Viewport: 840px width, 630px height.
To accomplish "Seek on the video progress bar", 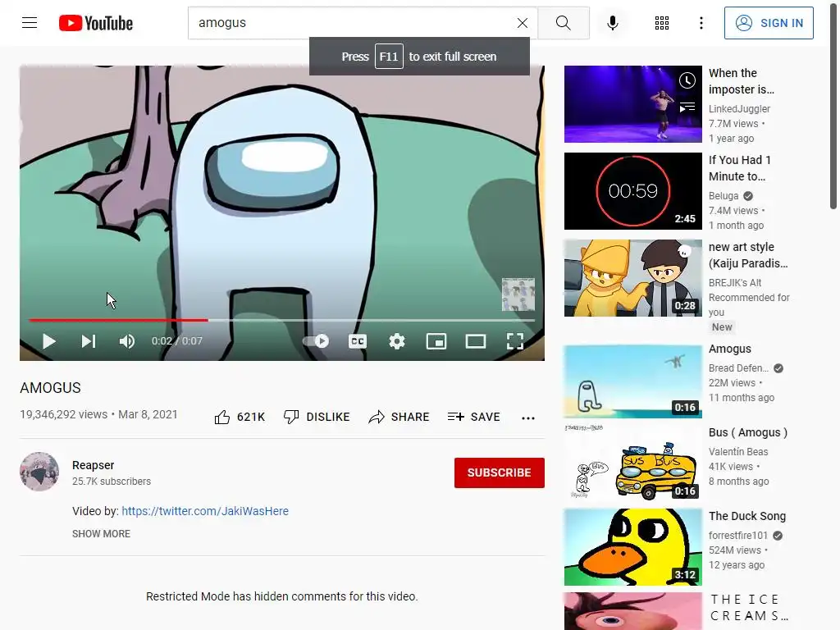I will (282, 321).
